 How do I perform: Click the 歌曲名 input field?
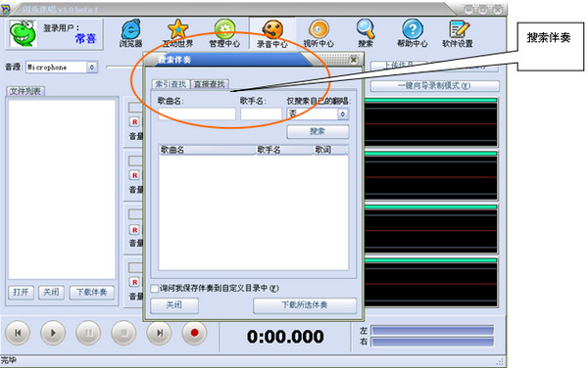[197, 114]
